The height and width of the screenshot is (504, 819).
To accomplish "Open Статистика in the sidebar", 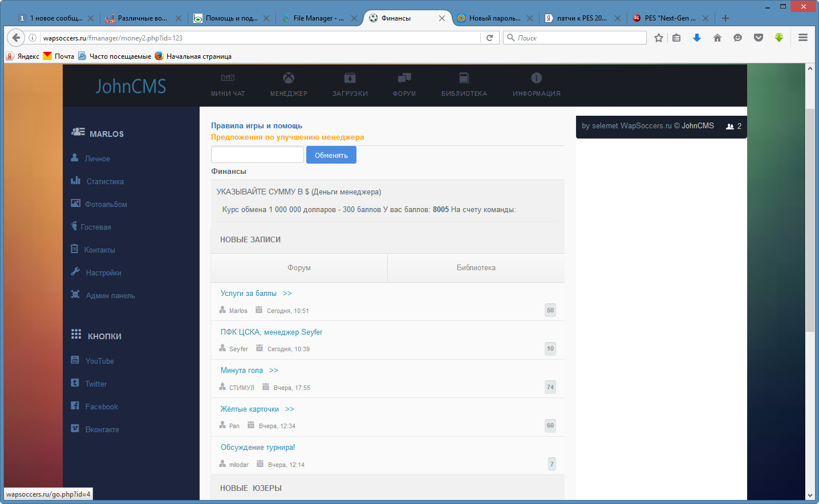I will point(104,181).
